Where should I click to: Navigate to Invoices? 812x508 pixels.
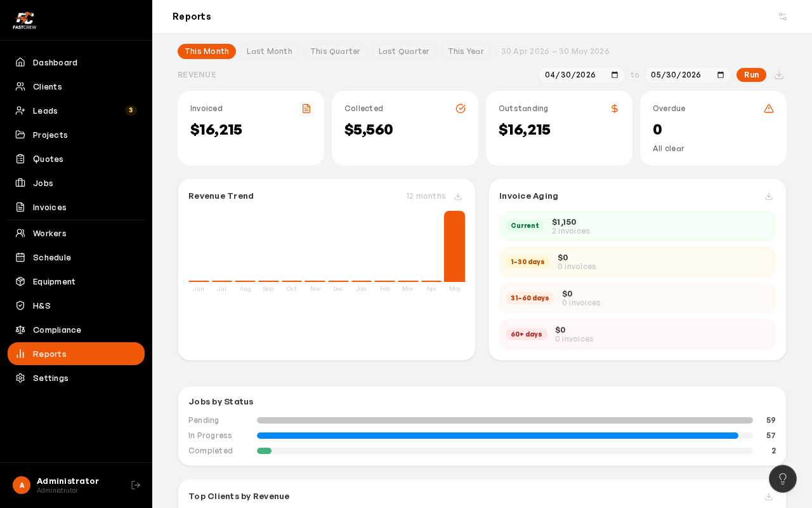point(76,207)
